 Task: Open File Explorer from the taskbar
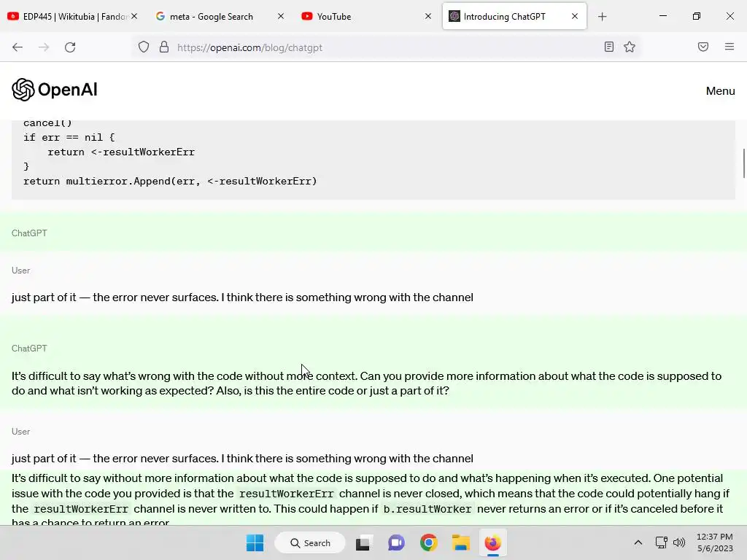[x=461, y=542]
